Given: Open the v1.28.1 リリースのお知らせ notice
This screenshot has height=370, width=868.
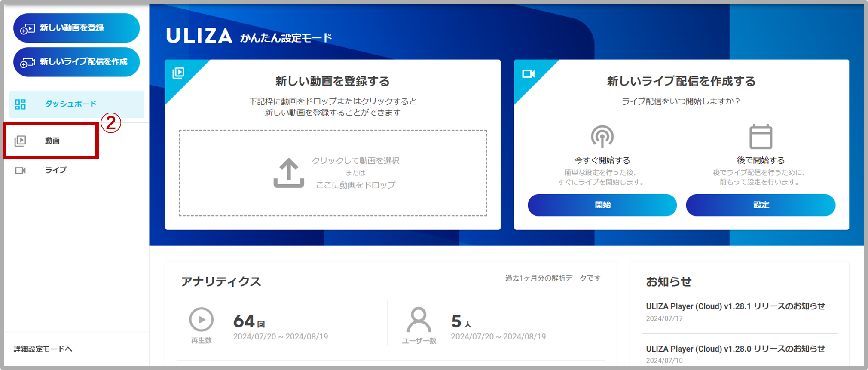Looking at the screenshot, I should [x=735, y=306].
